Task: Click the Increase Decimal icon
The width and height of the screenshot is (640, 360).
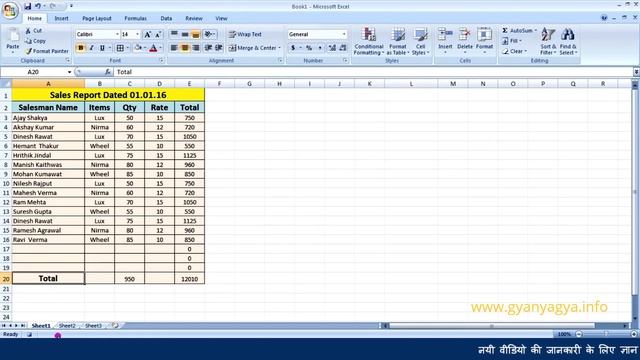Action: 332,48
